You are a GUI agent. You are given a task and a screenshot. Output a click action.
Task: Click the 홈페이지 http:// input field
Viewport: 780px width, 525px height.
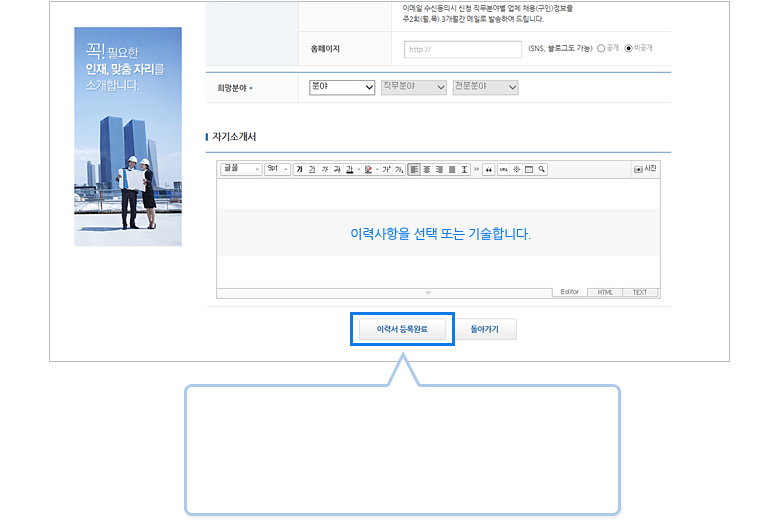click(x=462, y=49)
